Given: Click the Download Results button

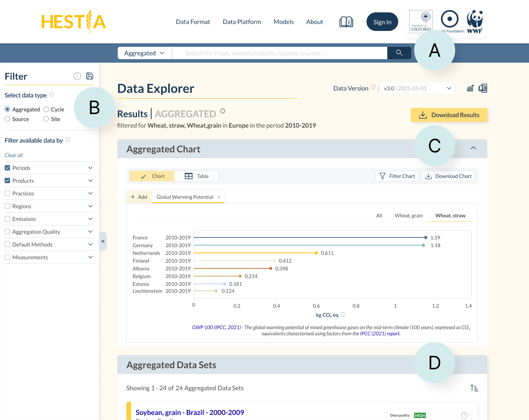Looking at the screenshot, I should click(x=449, y=115).
